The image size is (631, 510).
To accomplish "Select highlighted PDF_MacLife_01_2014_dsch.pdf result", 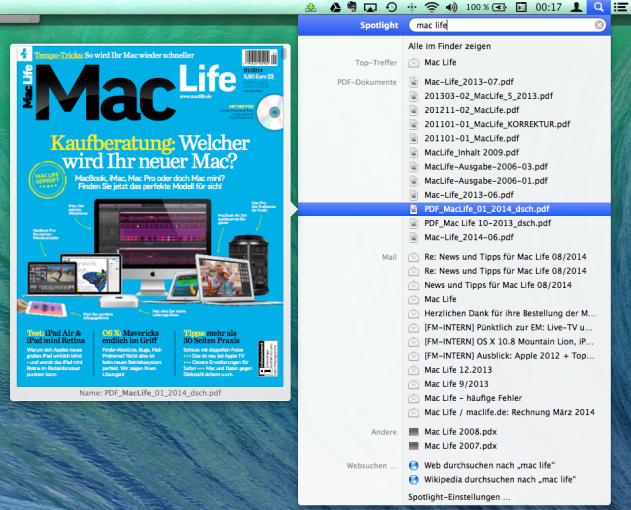I will [x=454, y=209].
